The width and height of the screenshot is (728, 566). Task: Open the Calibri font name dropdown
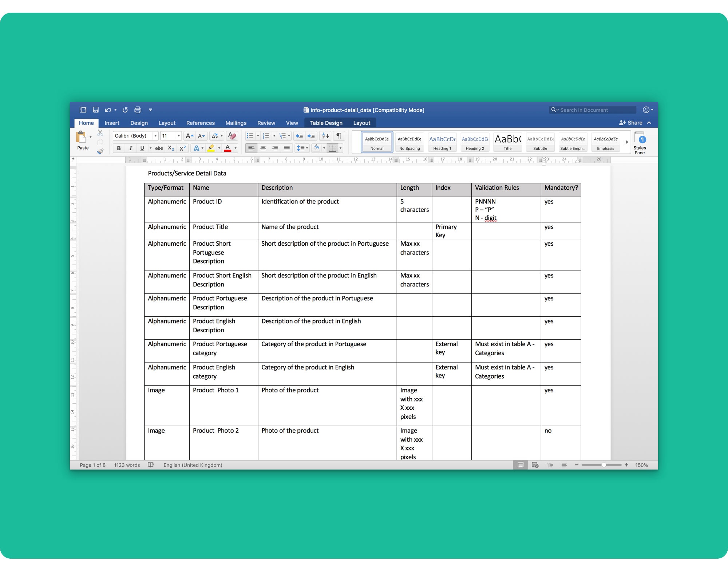click(155, 136)
